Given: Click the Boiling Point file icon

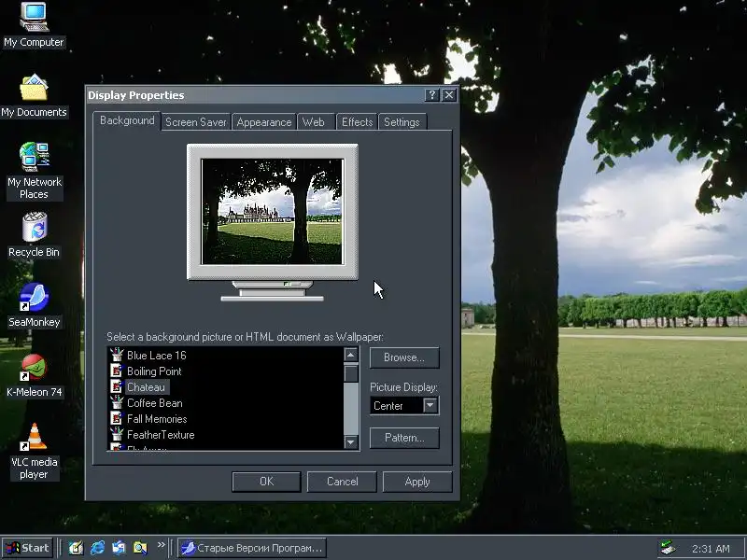Looking at the screenshot, I should point(117,371).
